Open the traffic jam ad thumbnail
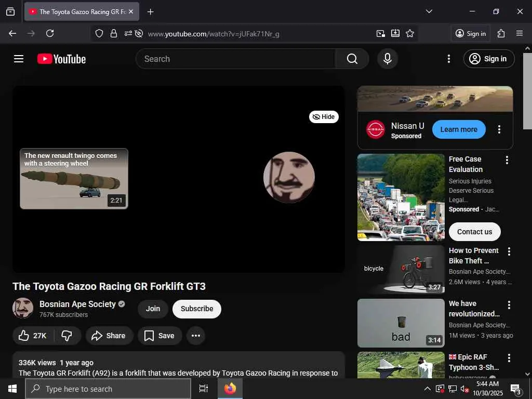 (401, 197)
